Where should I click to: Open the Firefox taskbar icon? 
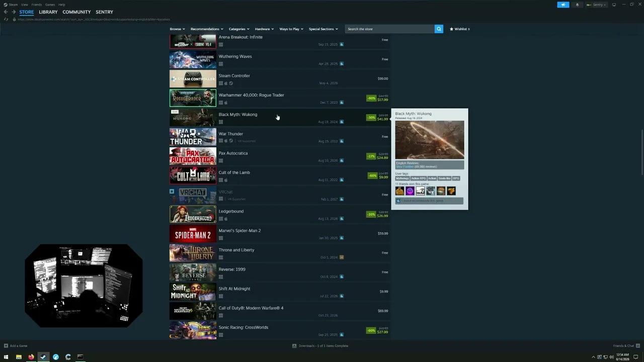click(31, 357)
